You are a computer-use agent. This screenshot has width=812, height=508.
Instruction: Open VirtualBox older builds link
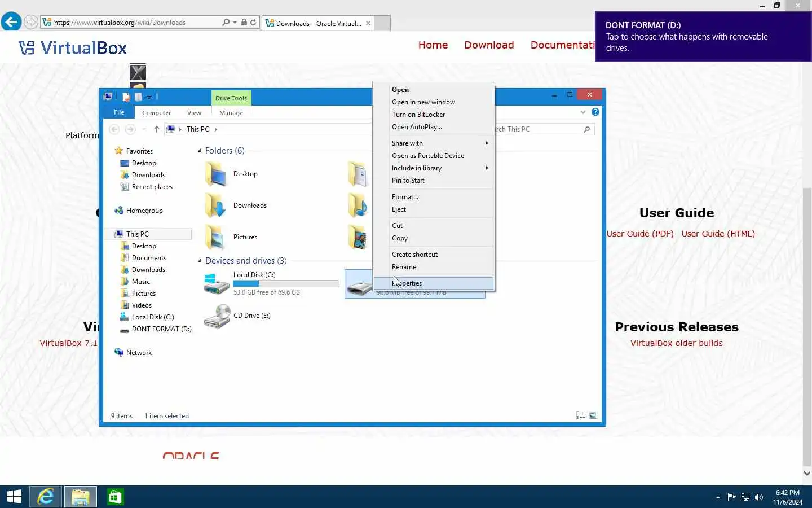(x=676, y=343)
